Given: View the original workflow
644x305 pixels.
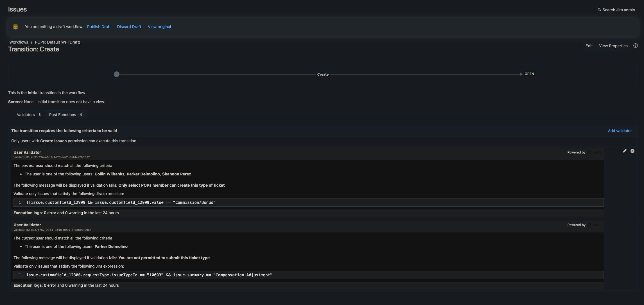Looking at the screenshot, I should point(159,26).
